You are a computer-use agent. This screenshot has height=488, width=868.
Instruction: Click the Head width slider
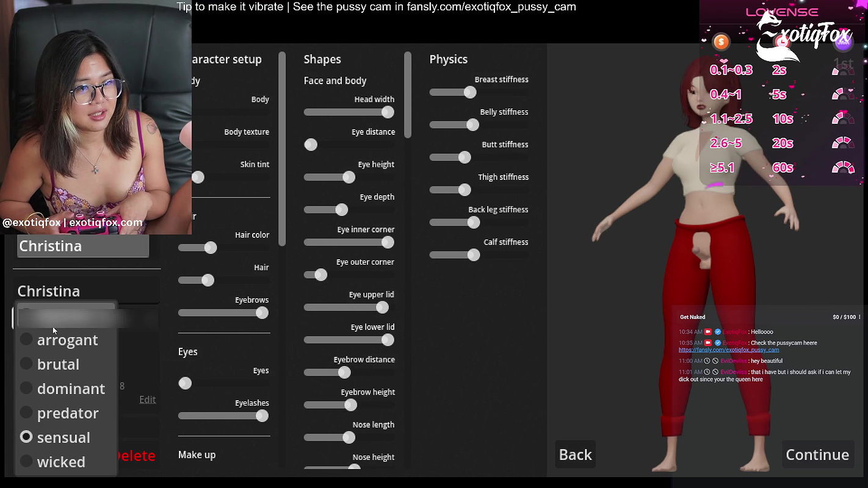click(349, 112)
